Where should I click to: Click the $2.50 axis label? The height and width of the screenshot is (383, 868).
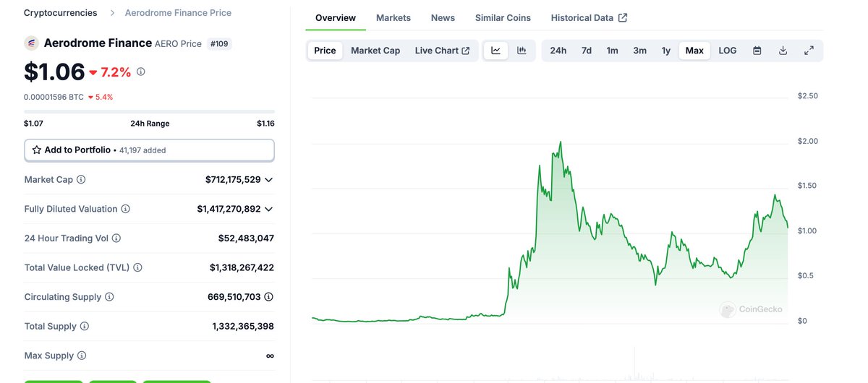(807, 96)
